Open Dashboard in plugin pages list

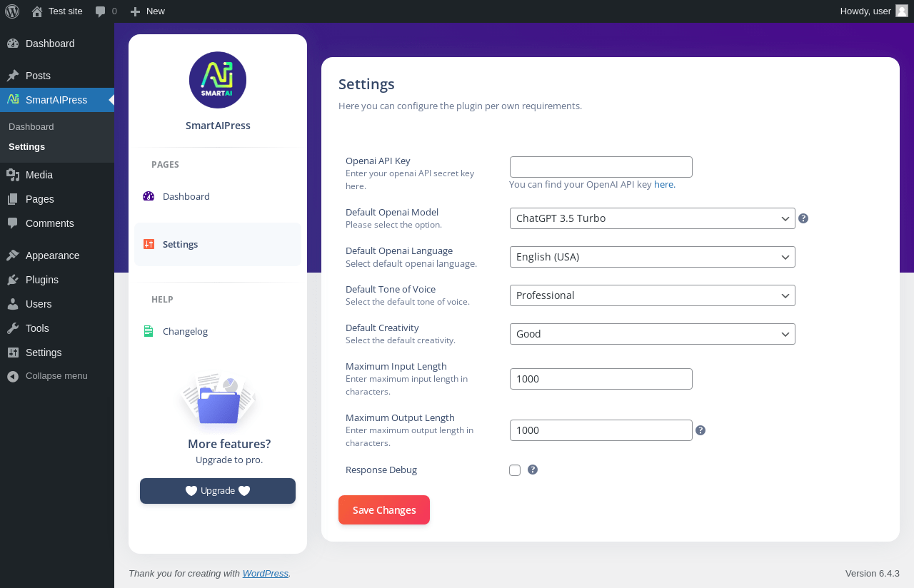[218, 196]
